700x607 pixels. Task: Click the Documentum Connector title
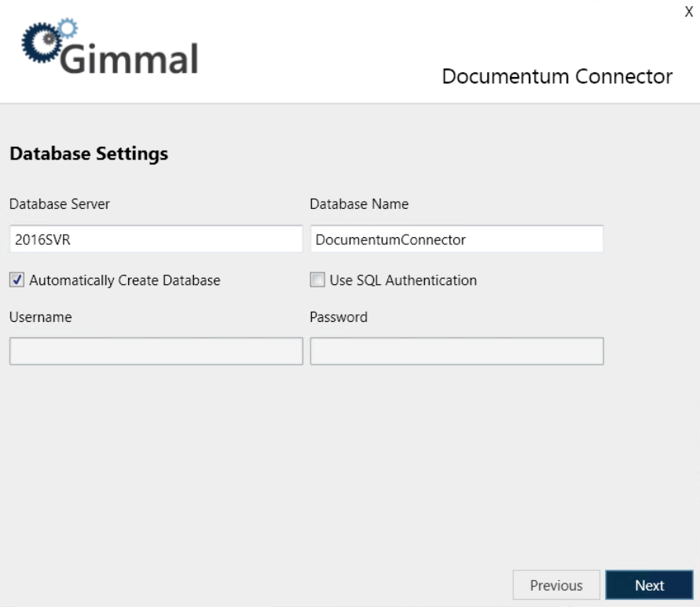(557, 76)
